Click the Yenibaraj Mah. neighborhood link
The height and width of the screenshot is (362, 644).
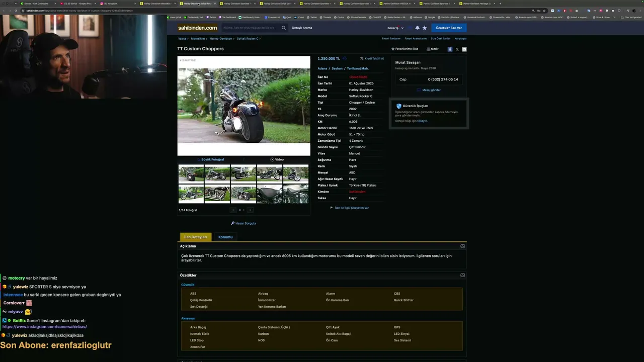click(358, 68)
